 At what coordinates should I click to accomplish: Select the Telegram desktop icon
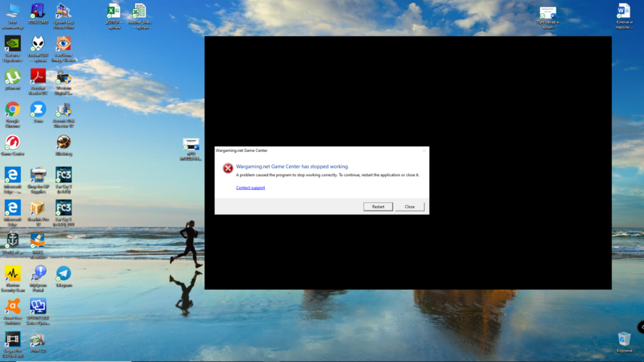pyautogui.click(x=64, y=274)
